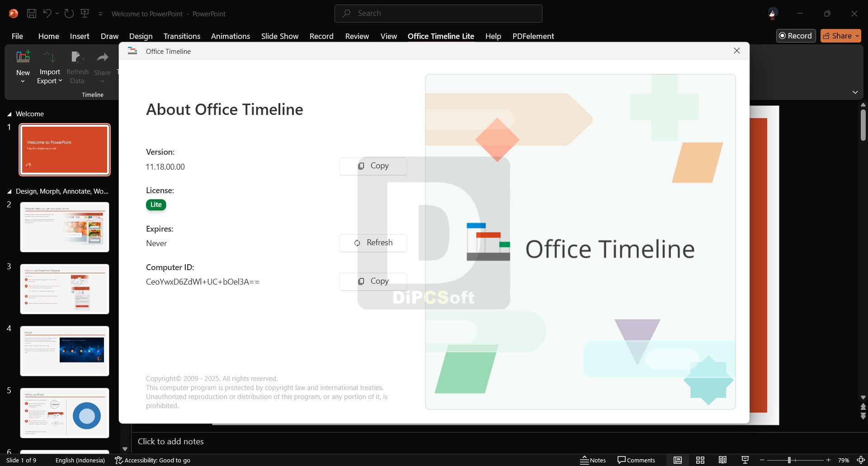The image size is (868, 466).
Task: Click the Save icon in title bar
Action: point(32,14)
